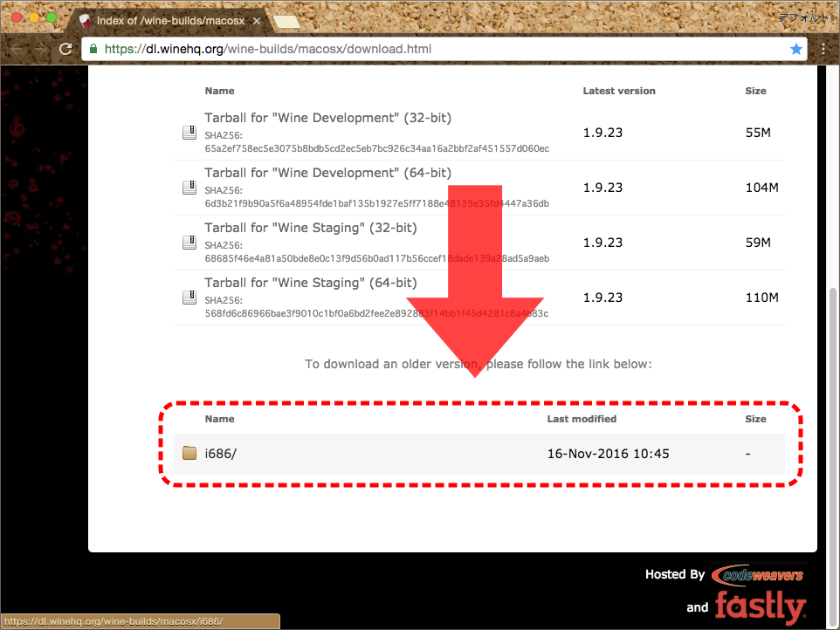Screen dimensions: 840x630
Task: Click the Wine Staging 32-bit archive icon
Action: [x=189, y=243]
